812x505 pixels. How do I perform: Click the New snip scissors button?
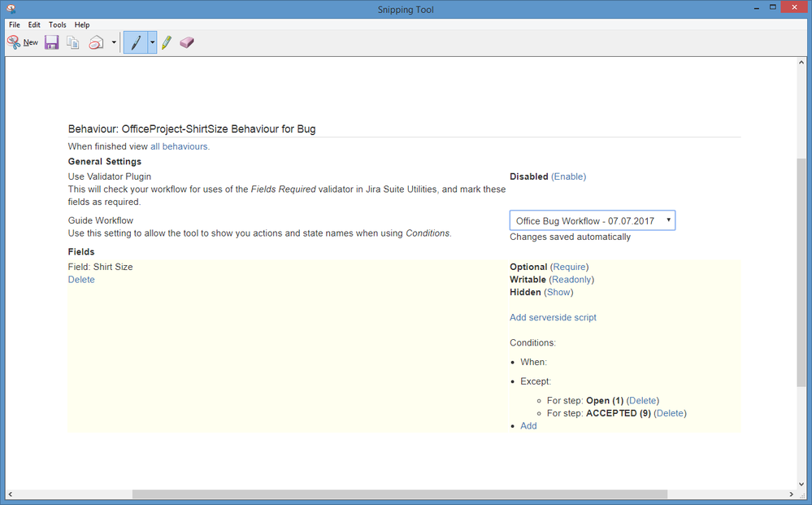(23, 42)
